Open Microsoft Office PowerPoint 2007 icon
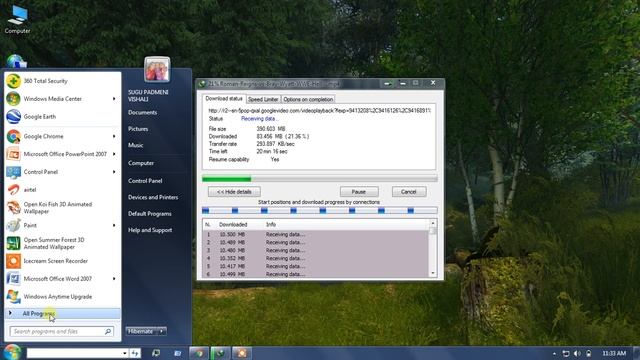 point(13,154)
